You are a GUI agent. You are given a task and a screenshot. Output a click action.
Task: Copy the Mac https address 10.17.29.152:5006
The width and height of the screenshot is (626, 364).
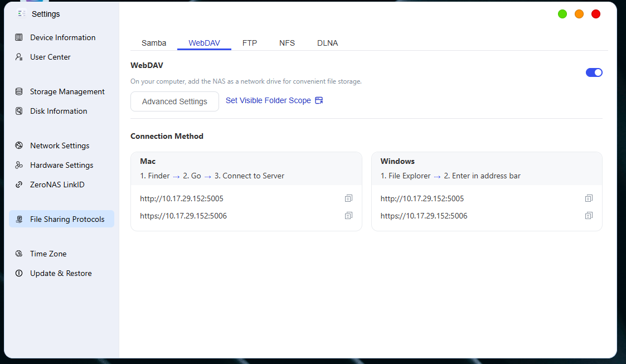[x=348, y=216]
